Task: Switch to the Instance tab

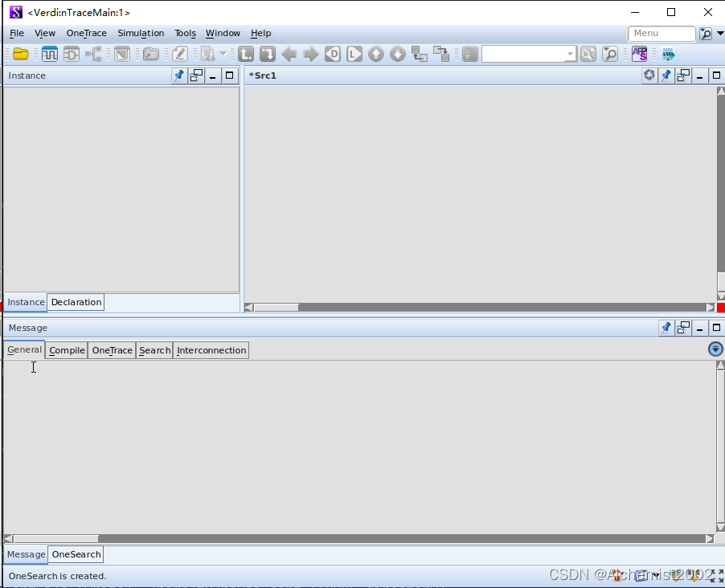Action: 26,302
